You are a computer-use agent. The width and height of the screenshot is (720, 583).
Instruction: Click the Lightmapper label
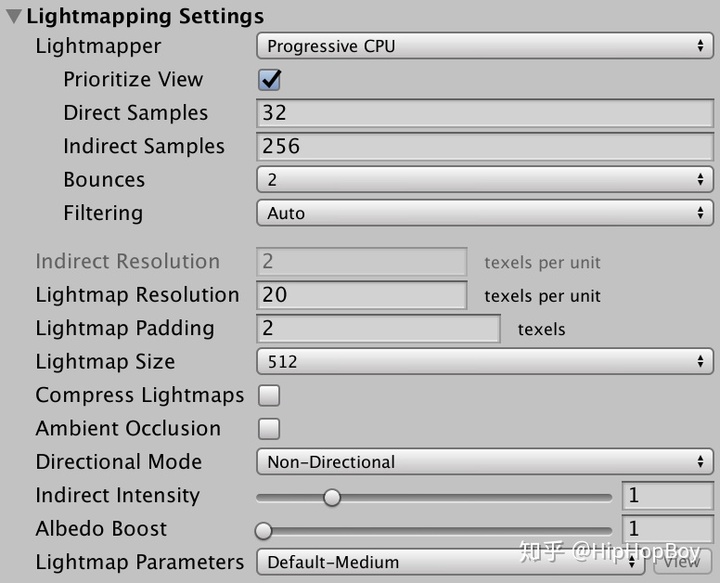[98, 47]
